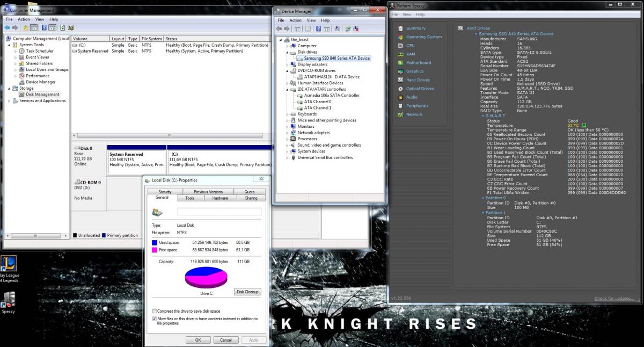644x347 pixels.
Task: Open the Motherboard icon in Speccy
Action: point(400,63)
